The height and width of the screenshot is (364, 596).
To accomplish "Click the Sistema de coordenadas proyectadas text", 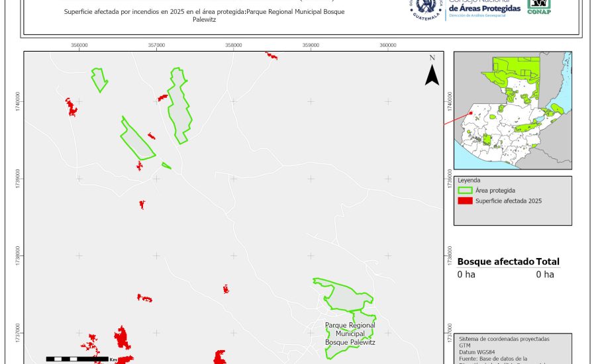I will click(x=504, y=338).
